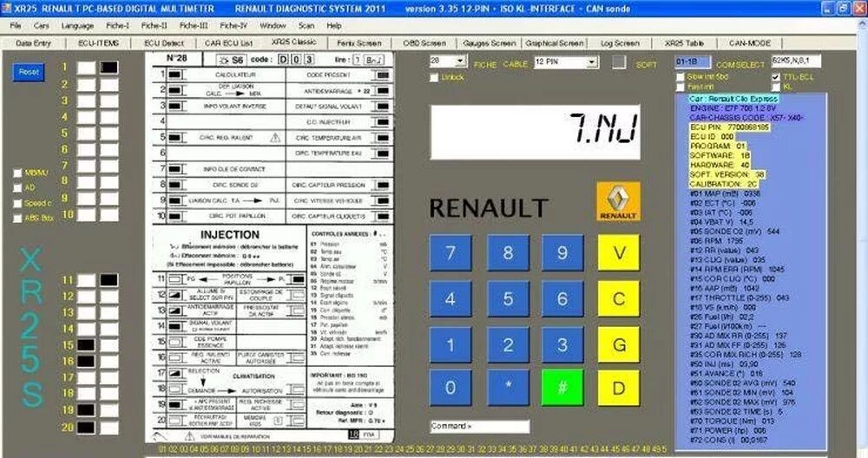
Task: Click the 7.NJ LCD display
Action: pos(536,132)
